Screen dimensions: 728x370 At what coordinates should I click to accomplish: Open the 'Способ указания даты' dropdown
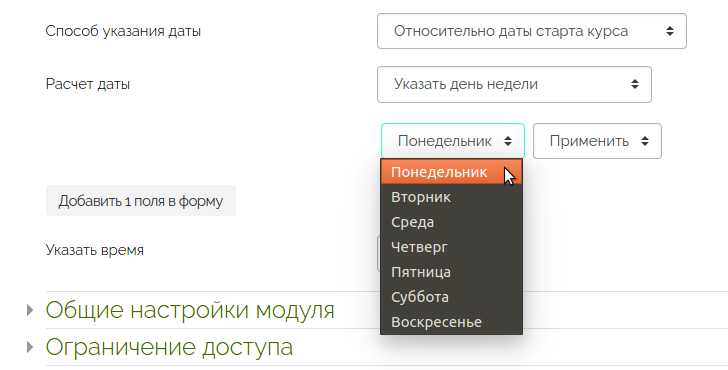click(x=532, y=31)
